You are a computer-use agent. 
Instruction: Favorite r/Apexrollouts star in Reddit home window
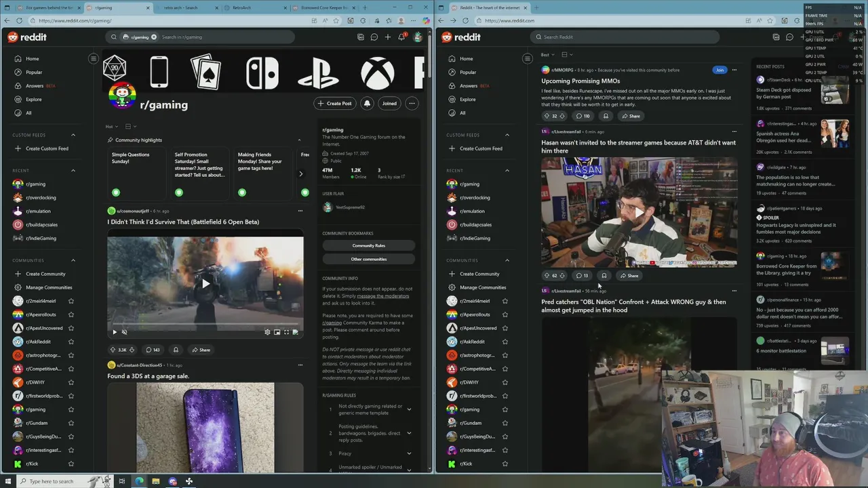[x=505, y=314]
